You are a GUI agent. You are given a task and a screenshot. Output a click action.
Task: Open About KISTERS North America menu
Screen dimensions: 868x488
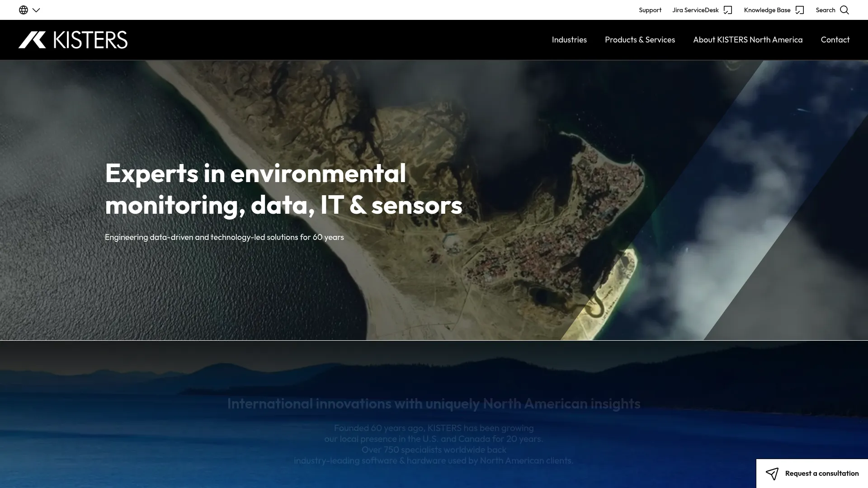coord(748,40)
